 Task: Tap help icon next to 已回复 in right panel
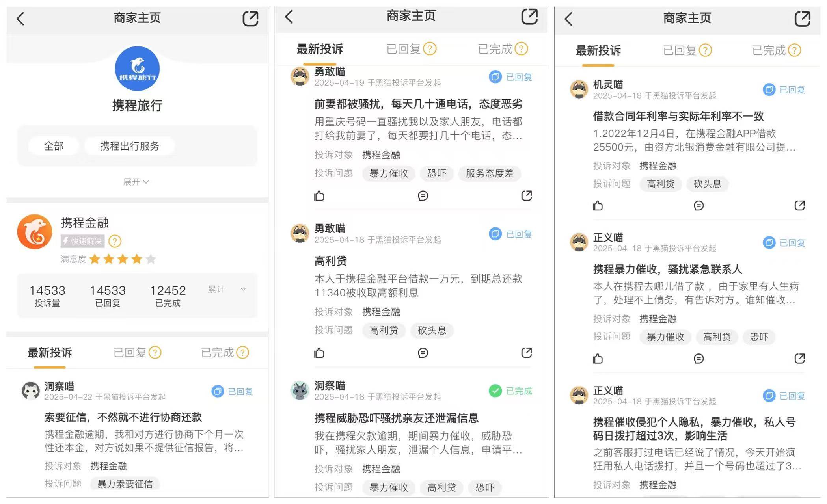[x=705, y=50]
